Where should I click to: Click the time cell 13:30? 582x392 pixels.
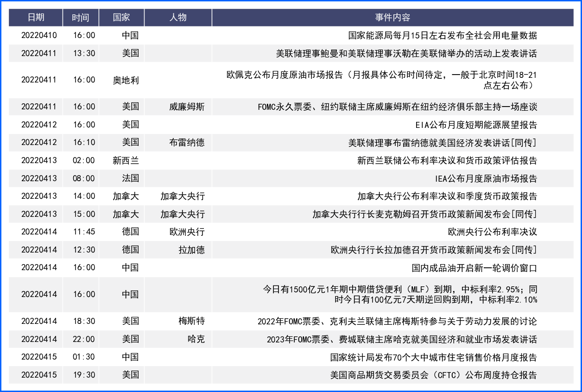pos(84,53)
